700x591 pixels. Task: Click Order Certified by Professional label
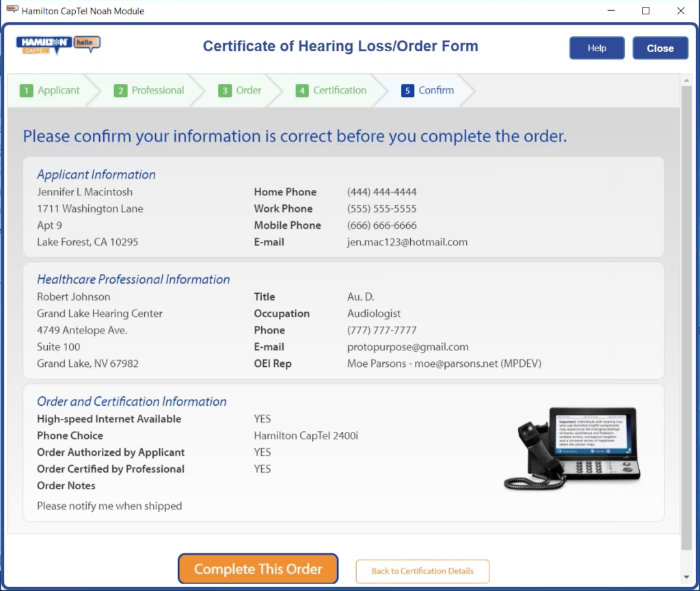click(111, 469)
